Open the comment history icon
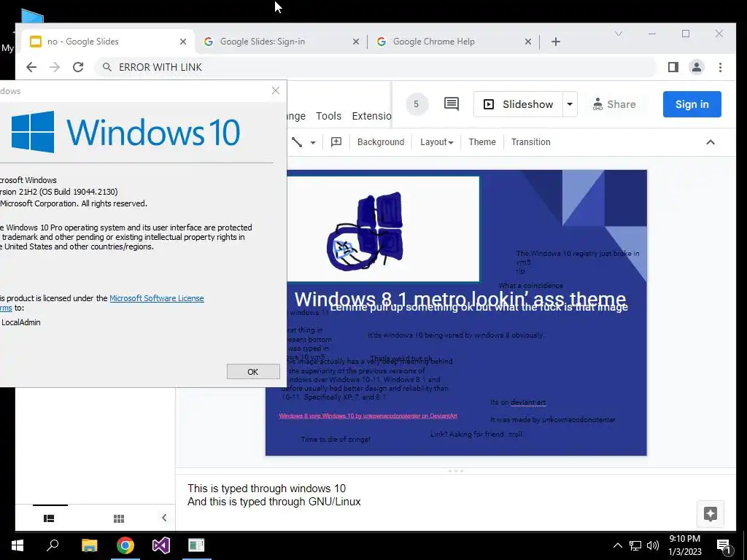Image resolution: width=747 pixels, height=560 pixels. (x=451, y=104)
